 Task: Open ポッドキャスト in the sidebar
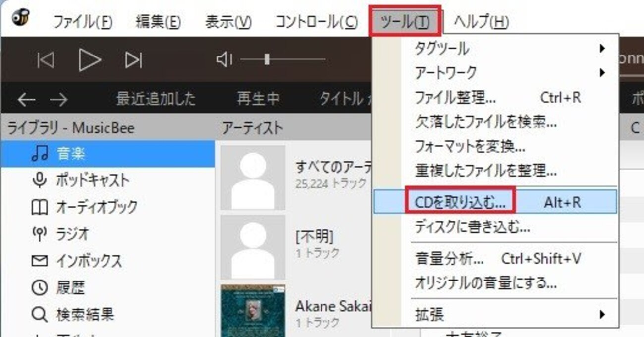tap(107, 180)
